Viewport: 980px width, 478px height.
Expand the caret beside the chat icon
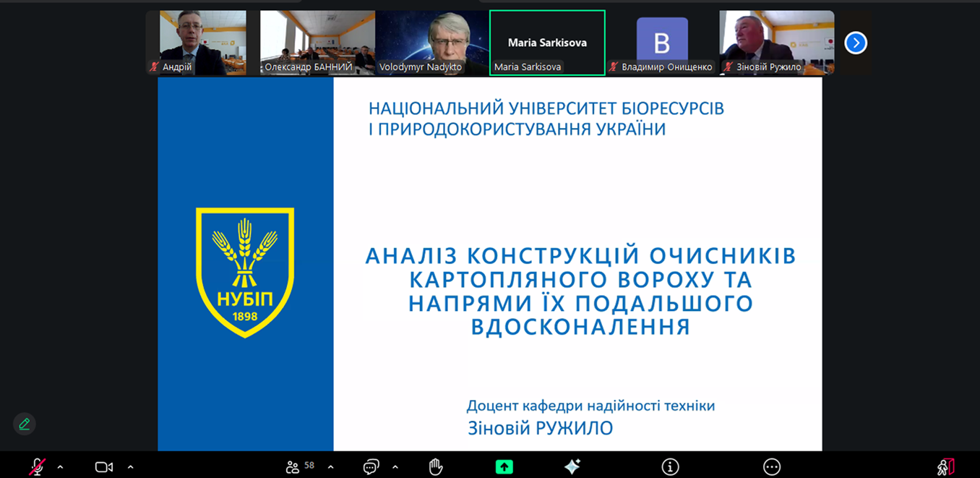click(395, 467)
